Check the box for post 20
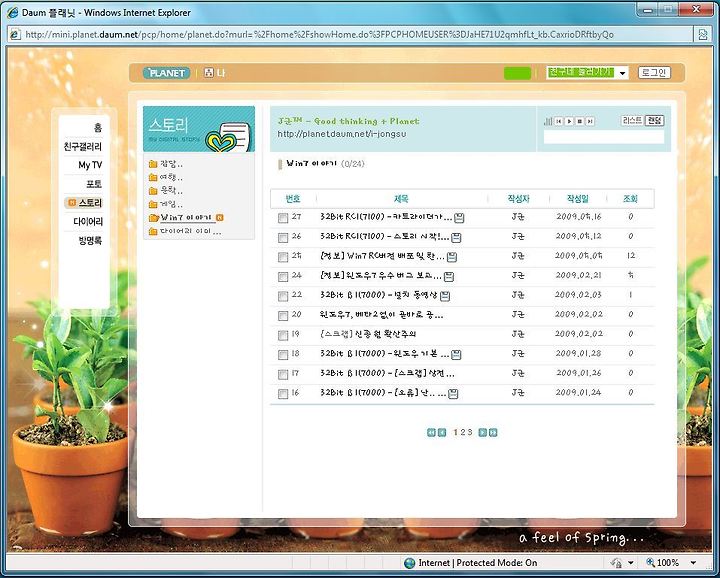The width and height of the screenshot is (720, 578). pyautogui.click(x=283, y=316)
